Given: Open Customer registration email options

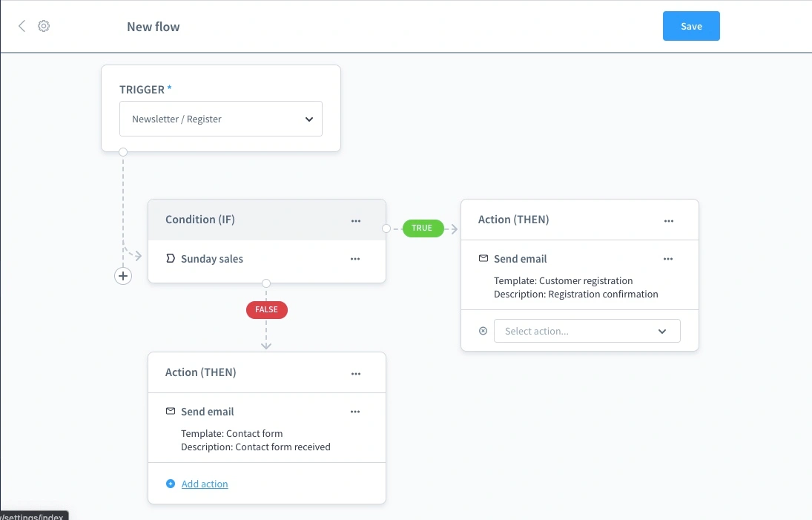Looking at the screenshot, I should [668, 259].
